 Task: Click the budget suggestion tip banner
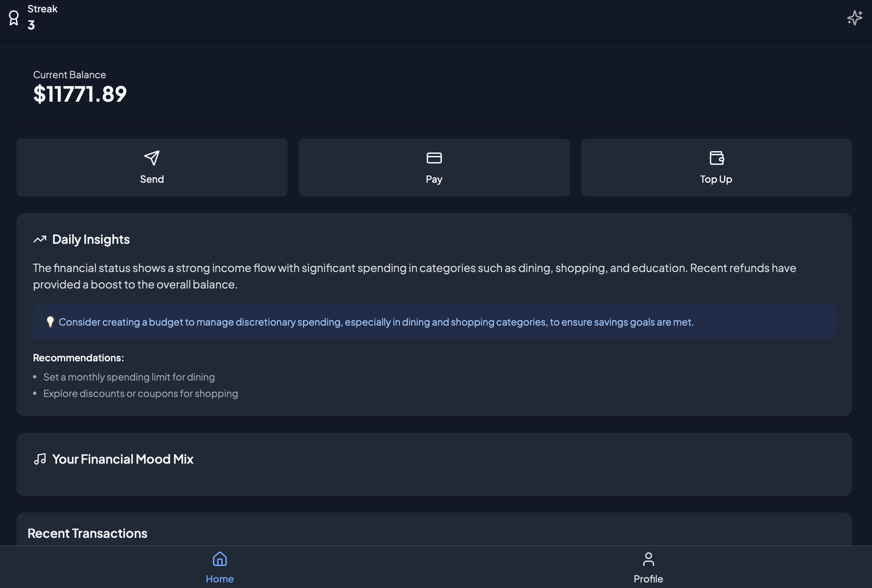(376, 322)
